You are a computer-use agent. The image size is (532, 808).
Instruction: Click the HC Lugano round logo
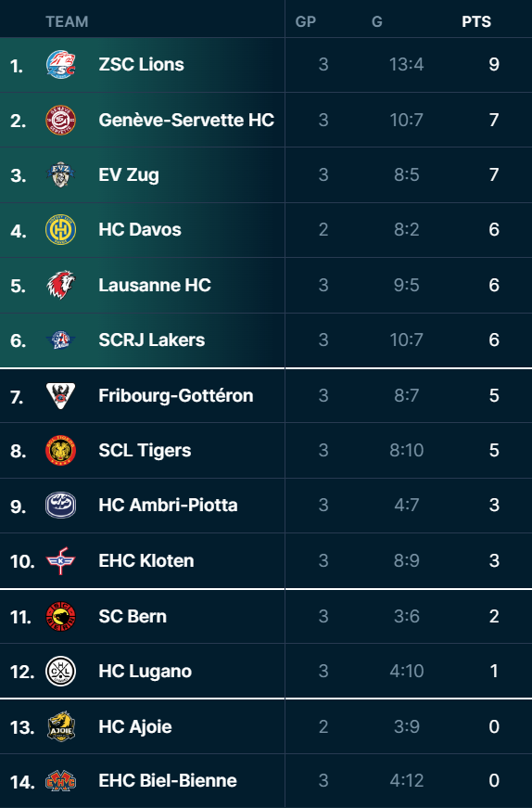pyautogui.click(x=61, y=672)
